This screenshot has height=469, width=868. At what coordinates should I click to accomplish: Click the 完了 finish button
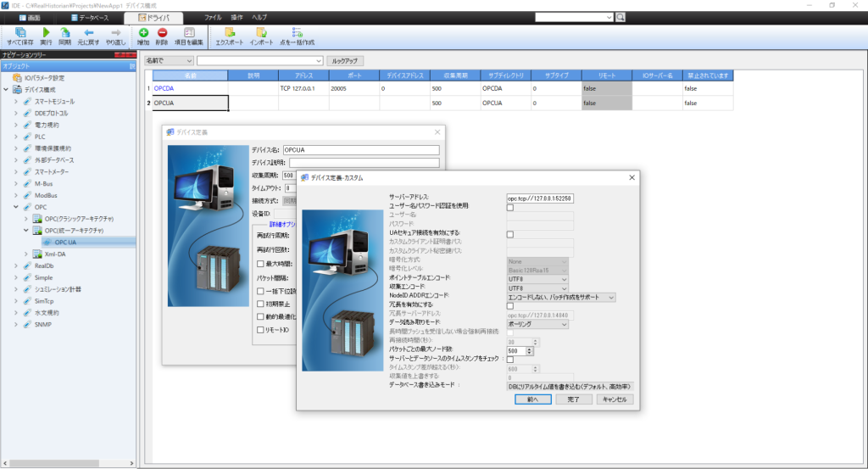tap(574, 399)
